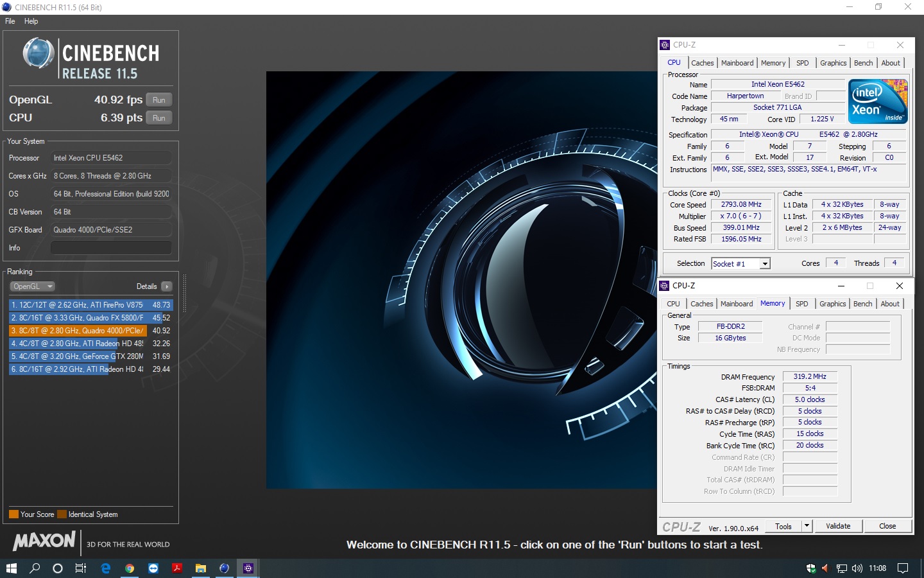
Task: Open Adobe Acrobat Reader taskbar icon
Action: 176,568
